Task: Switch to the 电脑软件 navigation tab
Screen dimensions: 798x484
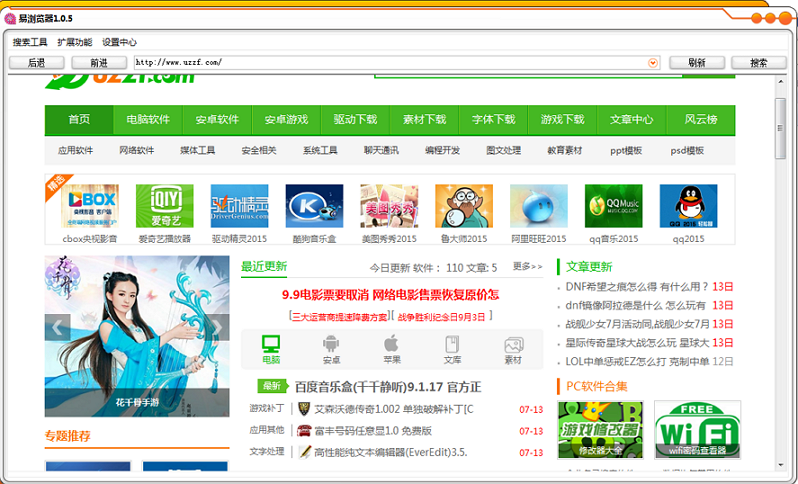Action: click(x=148, y=120)
